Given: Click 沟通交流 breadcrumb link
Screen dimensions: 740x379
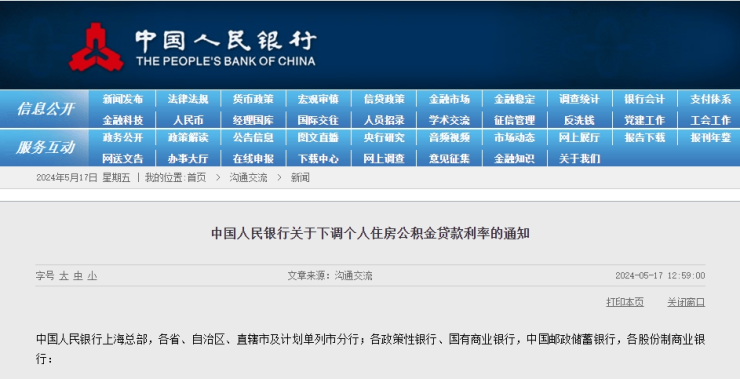Looking at the screenshot, I should click(248, 178).
